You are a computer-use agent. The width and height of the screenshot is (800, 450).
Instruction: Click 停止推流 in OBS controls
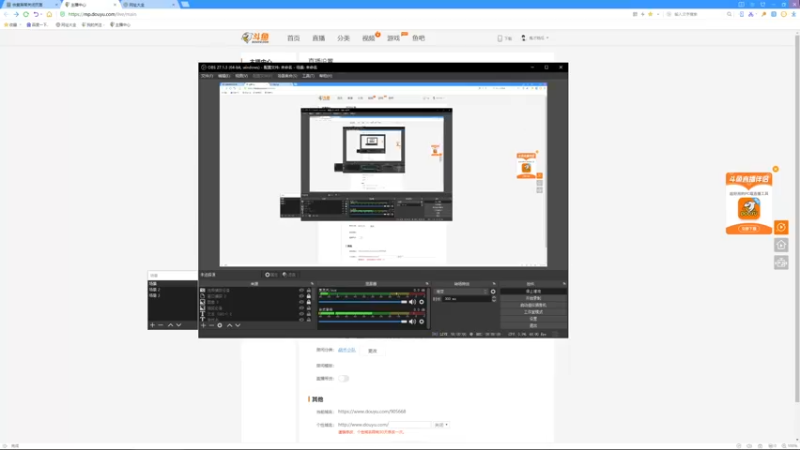[x=533, y=291]
